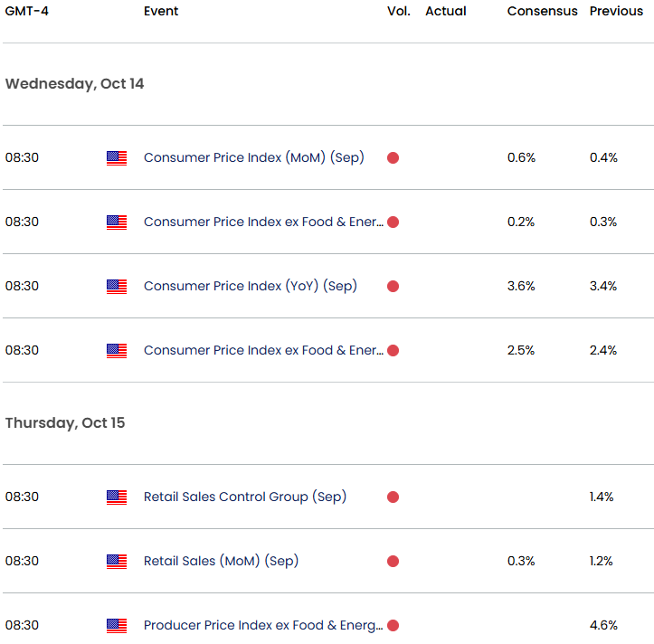The height and width of the screenshot is (644, 654).
Task: Click the Consensus column header
Action: click(x=542, y=11)
